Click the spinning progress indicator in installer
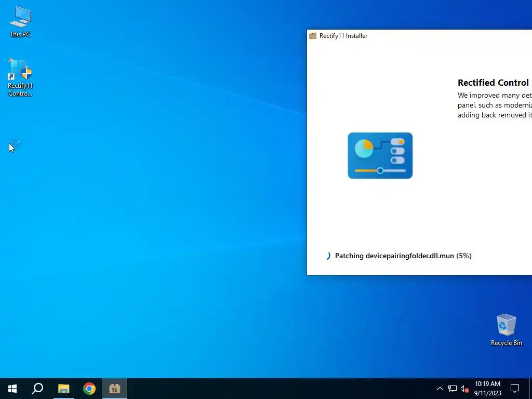This screenshot has height=399, width=532. 328,256
